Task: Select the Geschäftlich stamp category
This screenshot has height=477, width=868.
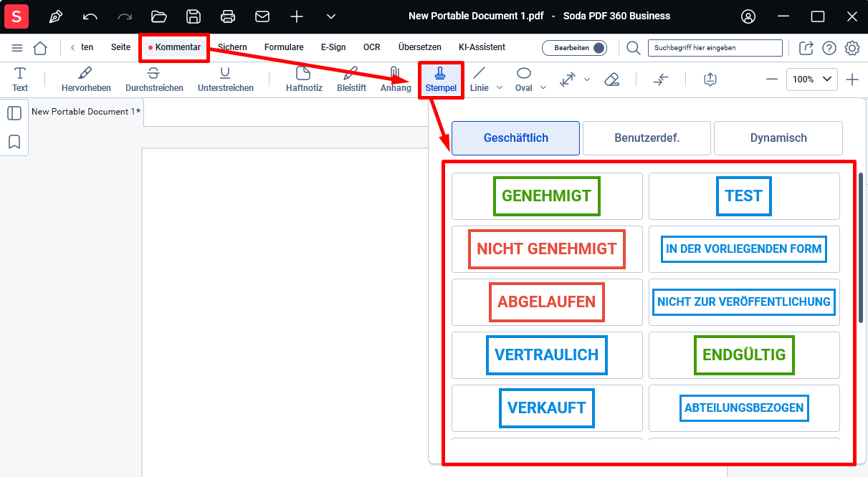Action: click(x=516, y=138)
